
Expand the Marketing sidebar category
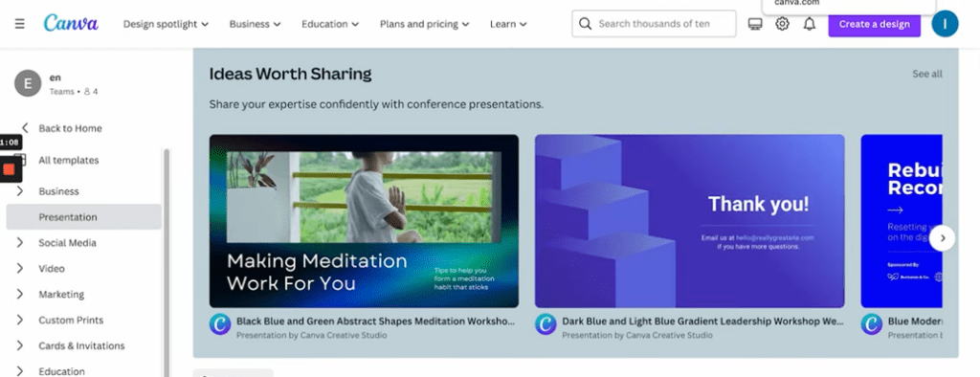(19, 294)
